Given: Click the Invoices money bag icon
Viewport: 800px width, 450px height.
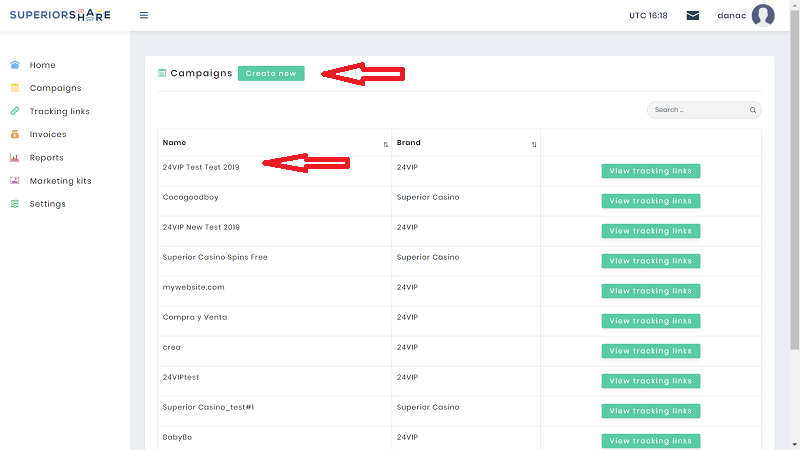Looking at the screenshot, I should click(x=15, y=134).
